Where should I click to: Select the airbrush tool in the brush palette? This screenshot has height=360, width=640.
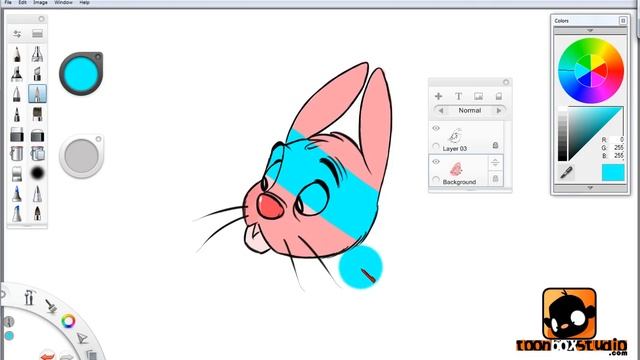click(37, 54)
